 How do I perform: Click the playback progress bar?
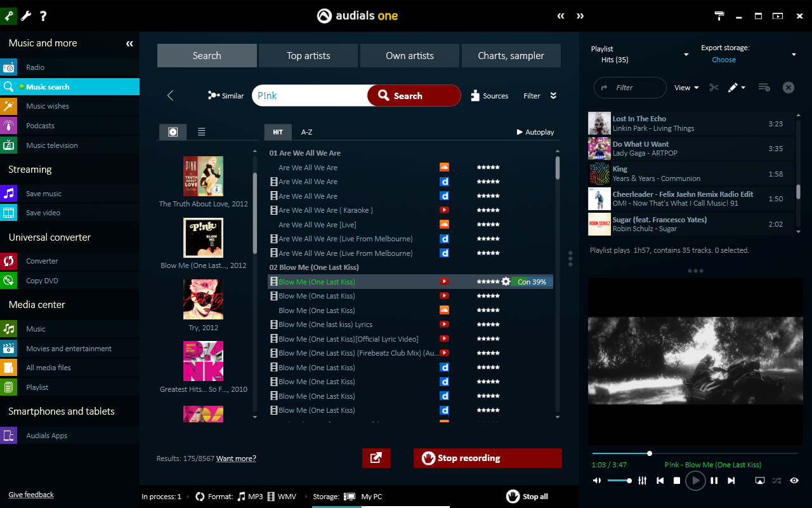coord(695,453)
